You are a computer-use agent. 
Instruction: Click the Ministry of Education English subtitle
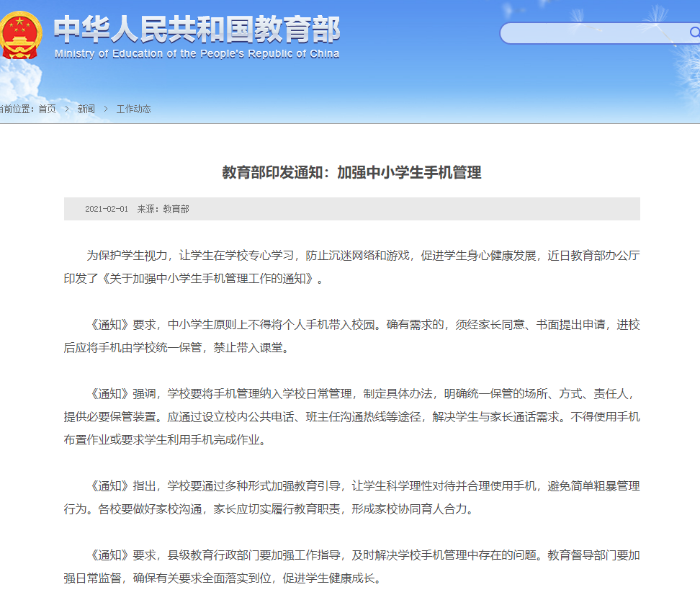click(x=197, y=54)
